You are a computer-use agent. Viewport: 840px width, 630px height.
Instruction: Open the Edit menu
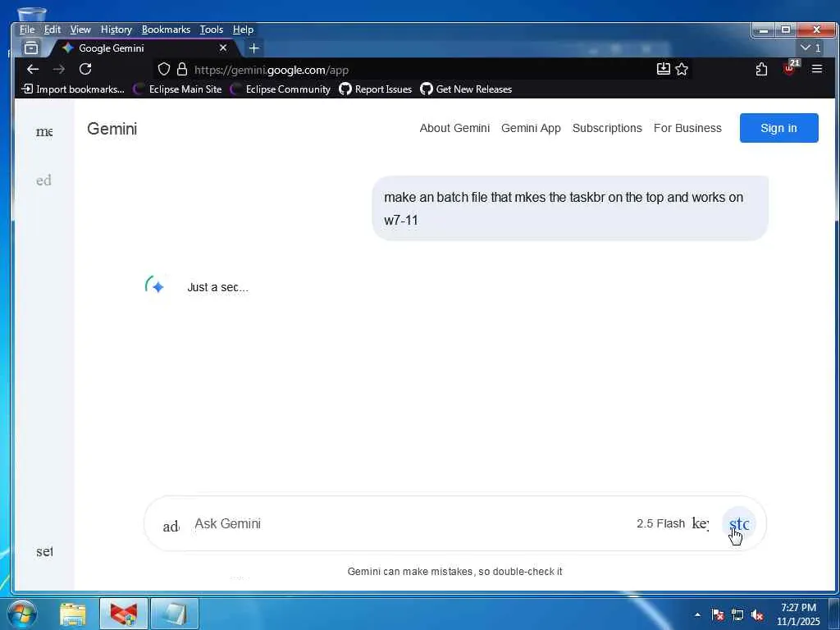coord(52,30)
